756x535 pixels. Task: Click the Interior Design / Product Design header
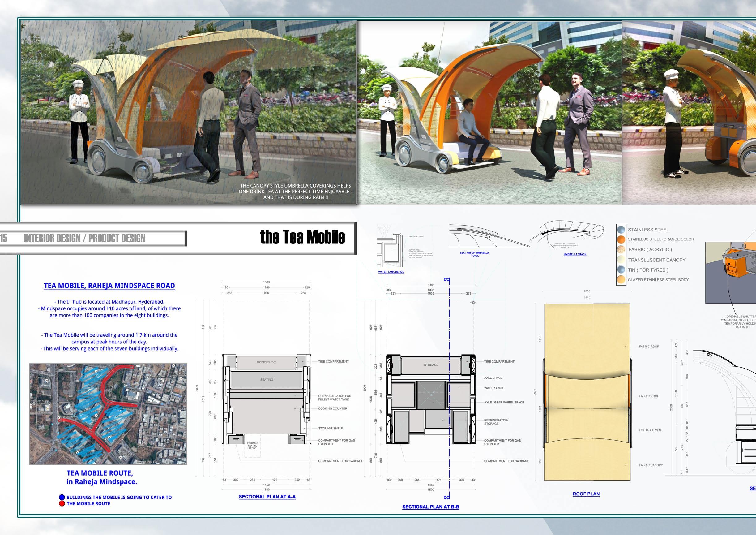[85, 238]
